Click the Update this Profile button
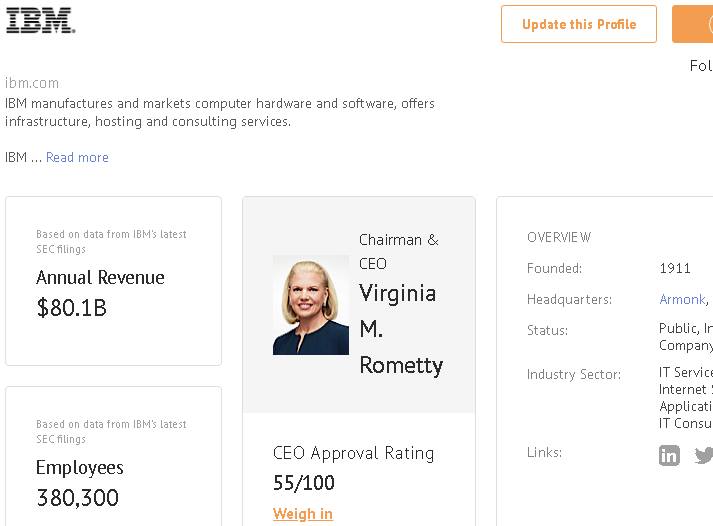Image resolution: width=713 pixels, height=526 pixels. pyautogui.click(x=579, y=24)
